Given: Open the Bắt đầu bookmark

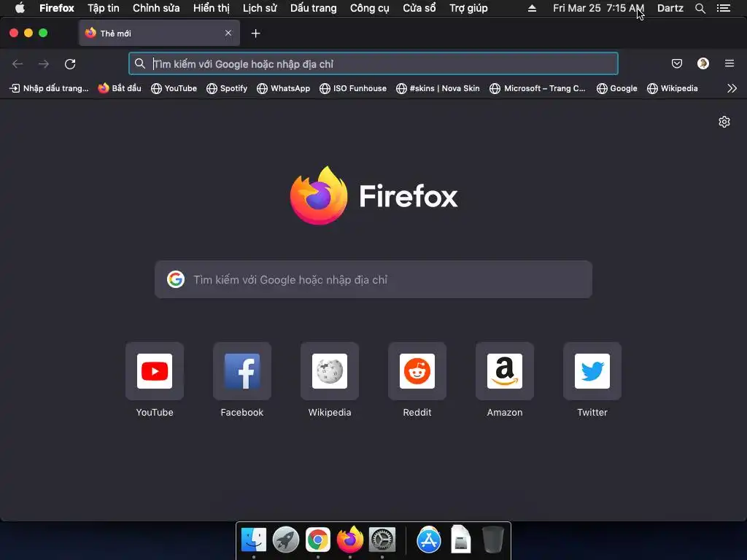Looking at the screenshot, I should point(120,88).
